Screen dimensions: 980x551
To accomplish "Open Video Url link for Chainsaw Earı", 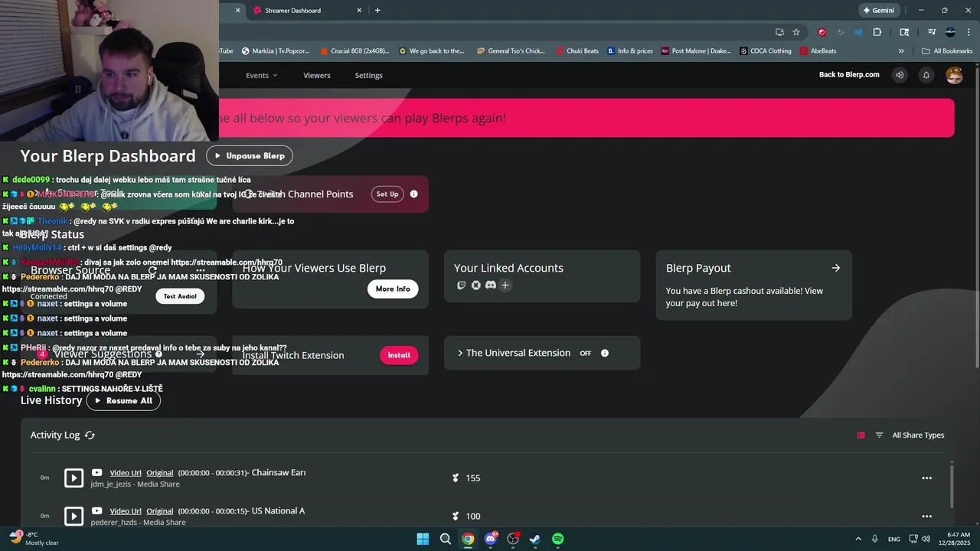I will 126,473.
